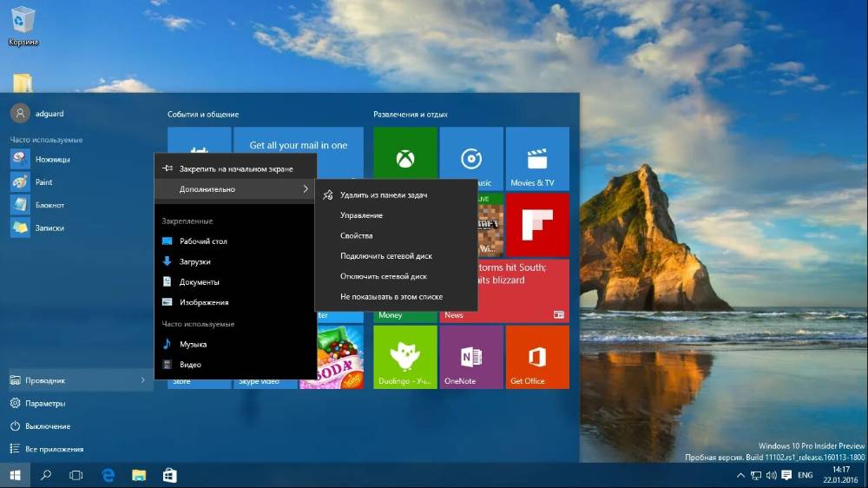The image size is (868, 488).
Task: Launch the OneNote tile
Action: [x=471, y=356]
